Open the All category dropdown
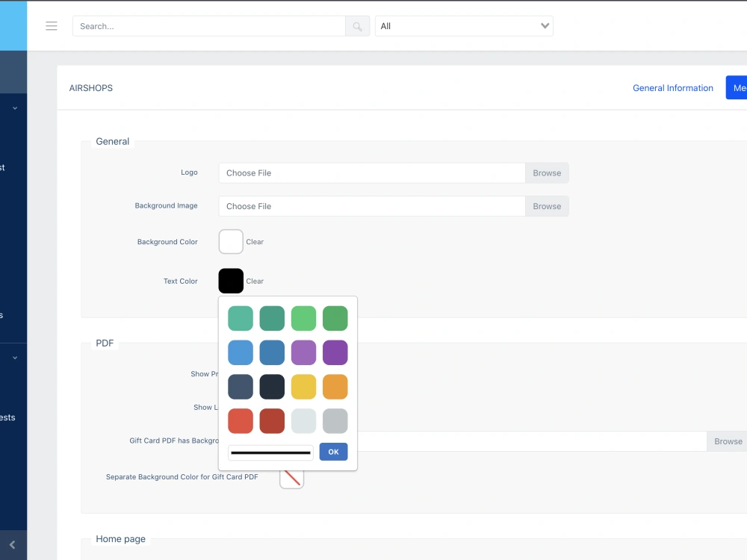 [464, 26]
